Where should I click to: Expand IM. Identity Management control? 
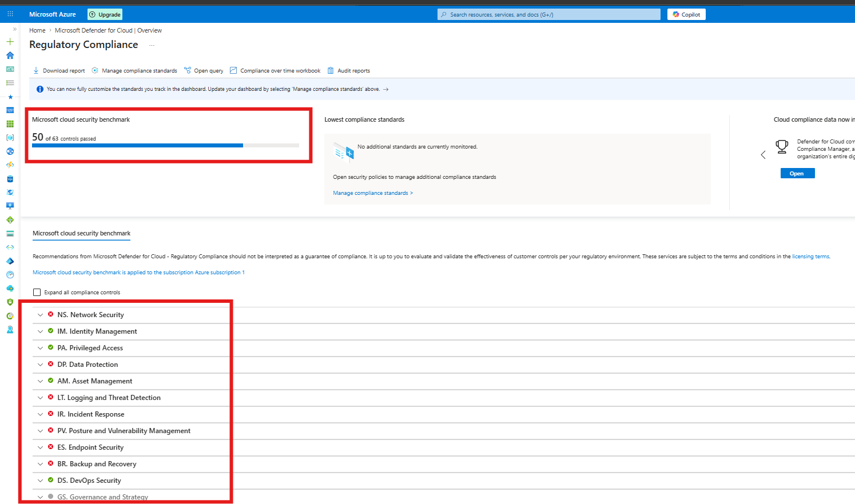40,331
